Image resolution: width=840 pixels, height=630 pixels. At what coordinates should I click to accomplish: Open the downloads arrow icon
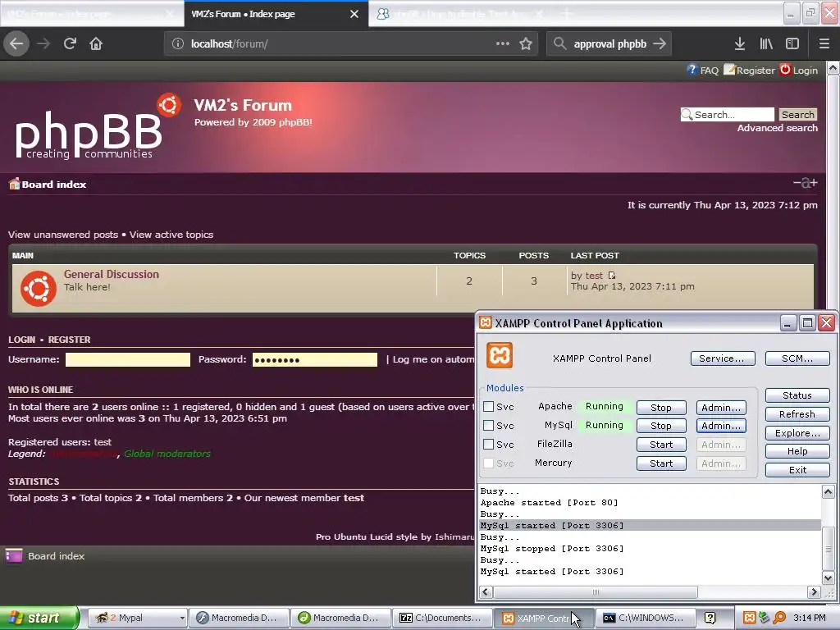point(740,44)
